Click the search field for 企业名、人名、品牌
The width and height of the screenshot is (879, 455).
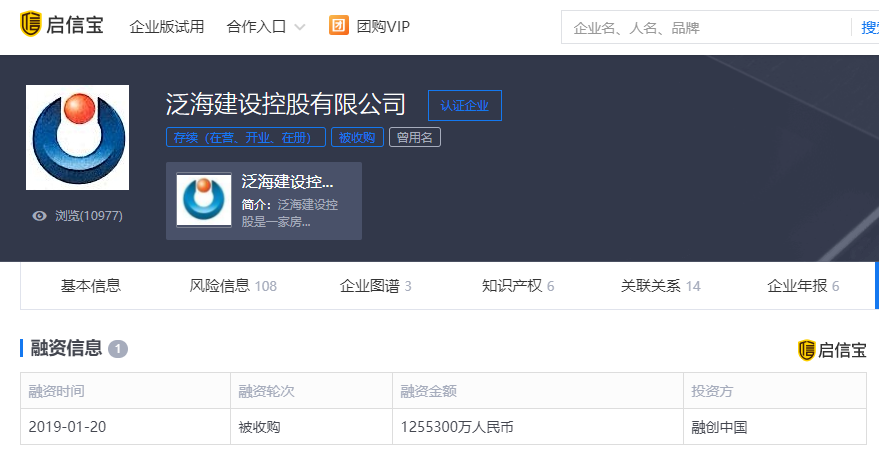tap(705, 28)
